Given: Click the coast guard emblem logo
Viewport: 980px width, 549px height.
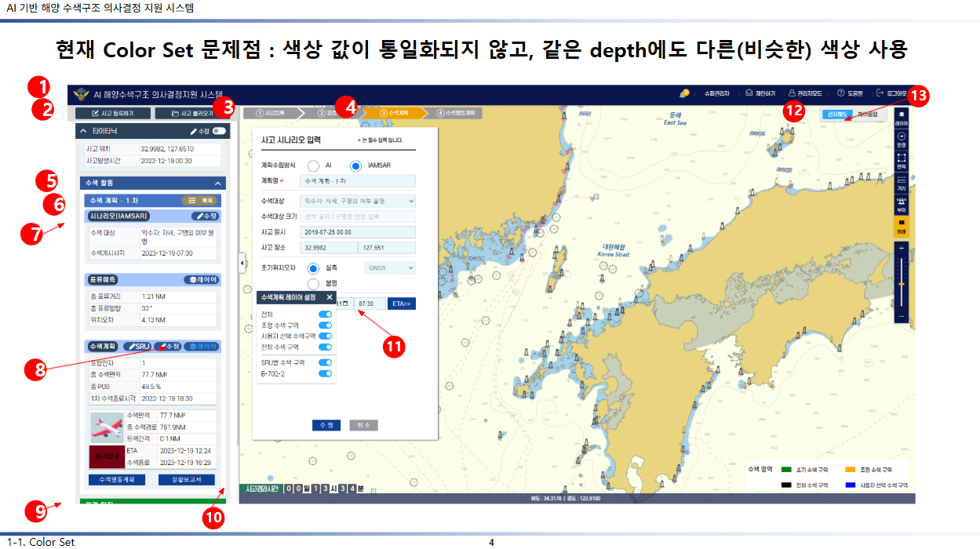Looking at the screenshot, I should 81,94.
